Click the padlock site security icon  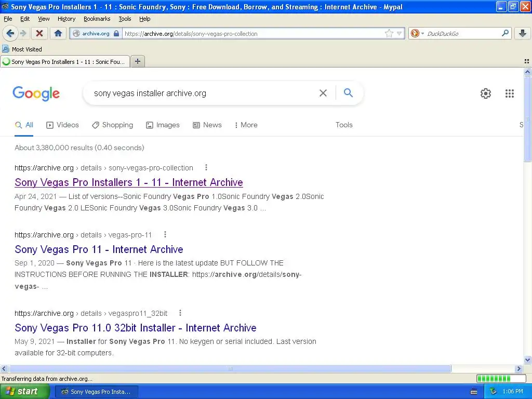(116, 33)
